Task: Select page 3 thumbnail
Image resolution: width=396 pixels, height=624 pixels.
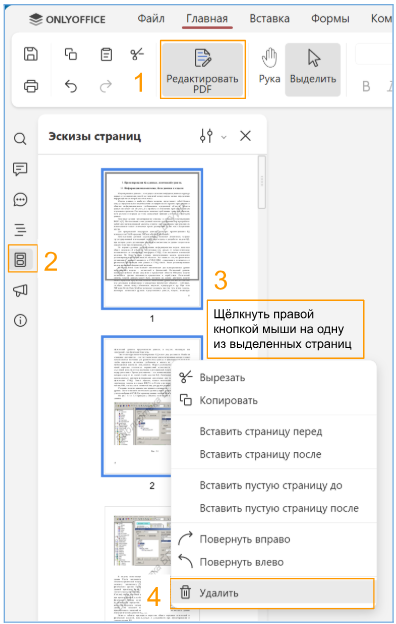Action: [x=138, y=563]
